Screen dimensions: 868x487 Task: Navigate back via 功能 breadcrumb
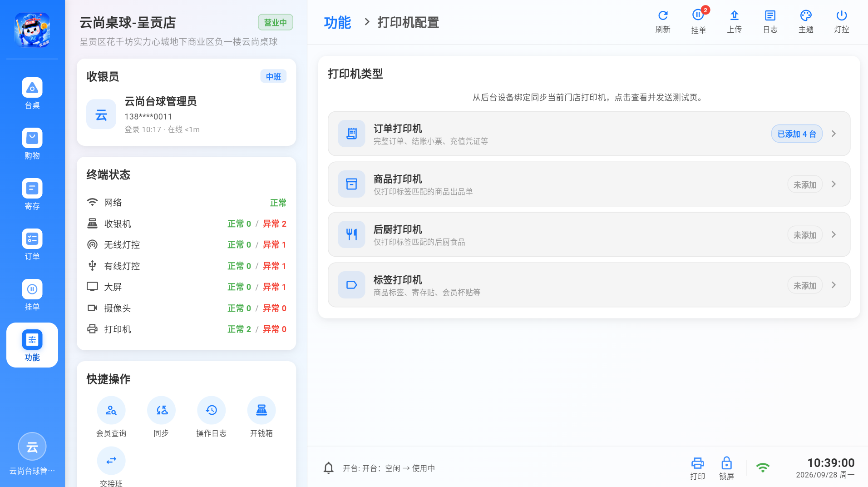click(x=337, y=22)
